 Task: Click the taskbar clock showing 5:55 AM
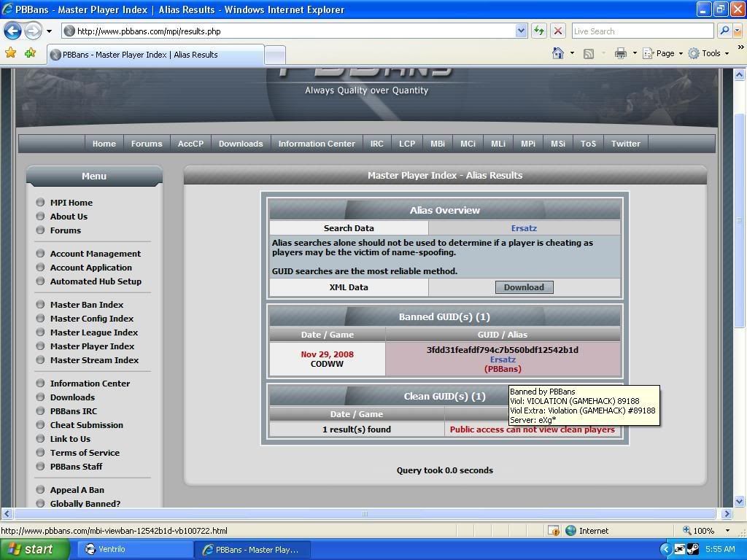click(x=720, y=549)
